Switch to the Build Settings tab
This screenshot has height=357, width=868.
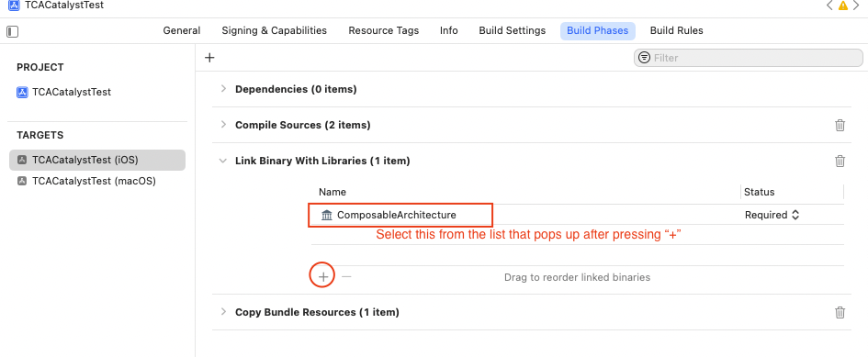tap(512, 31)
